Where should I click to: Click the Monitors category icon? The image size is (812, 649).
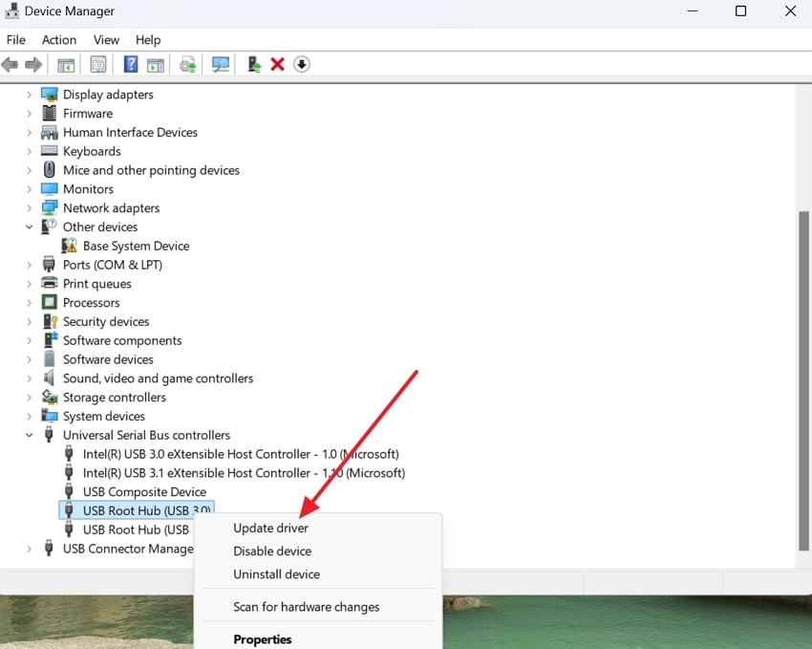pyautogui.click(x=49, y=188)
